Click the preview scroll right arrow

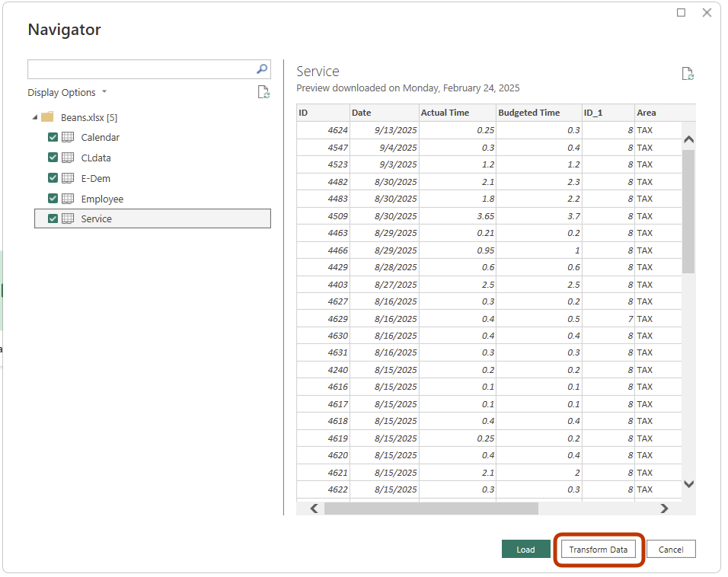coord(664,508)
